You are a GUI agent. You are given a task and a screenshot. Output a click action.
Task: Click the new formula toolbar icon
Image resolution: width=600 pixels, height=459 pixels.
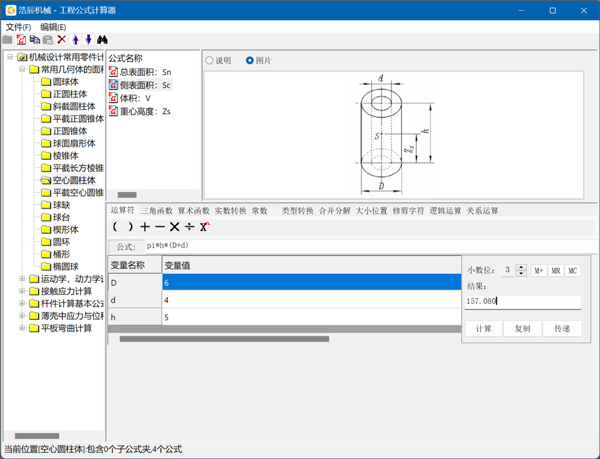(21, 39)
